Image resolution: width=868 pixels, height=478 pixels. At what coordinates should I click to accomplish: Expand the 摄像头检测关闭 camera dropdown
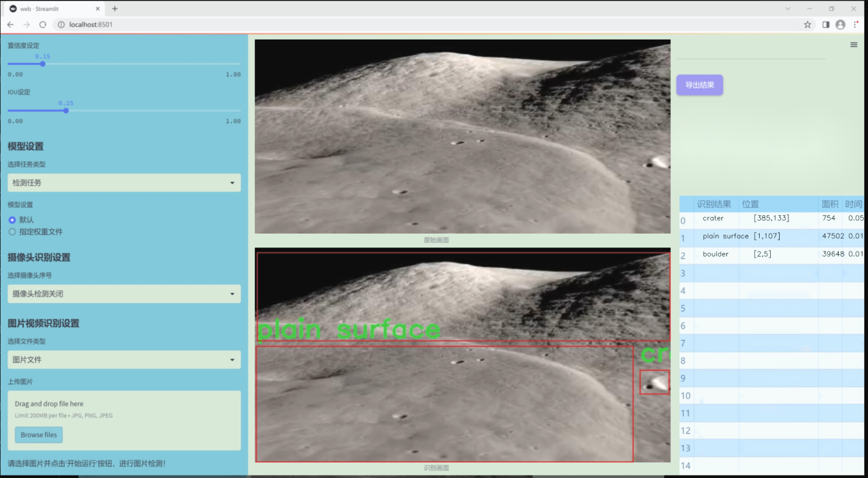pos(124,294)
